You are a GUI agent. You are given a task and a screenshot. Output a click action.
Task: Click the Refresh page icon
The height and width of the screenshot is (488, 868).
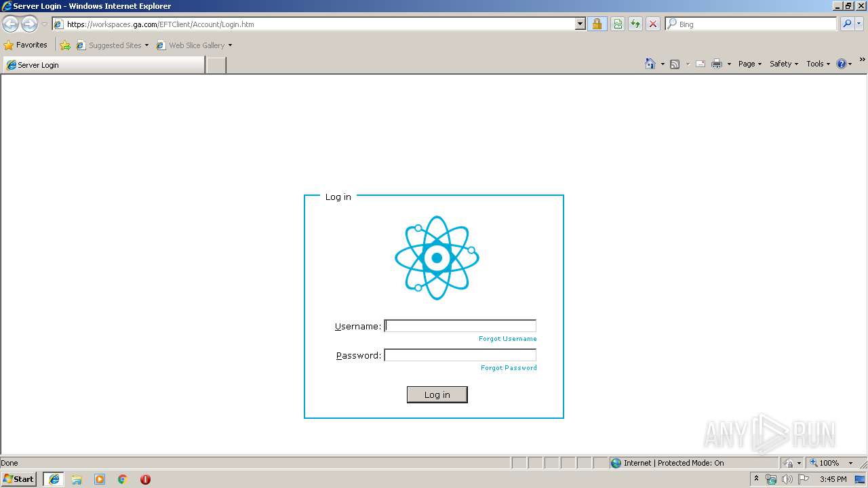coord(635,24)
